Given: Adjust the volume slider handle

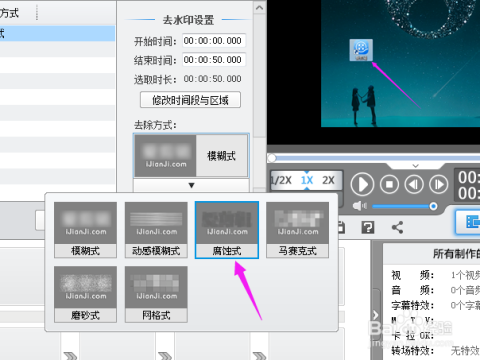Looking at the screenshot, I should click(x=433, y=206).
